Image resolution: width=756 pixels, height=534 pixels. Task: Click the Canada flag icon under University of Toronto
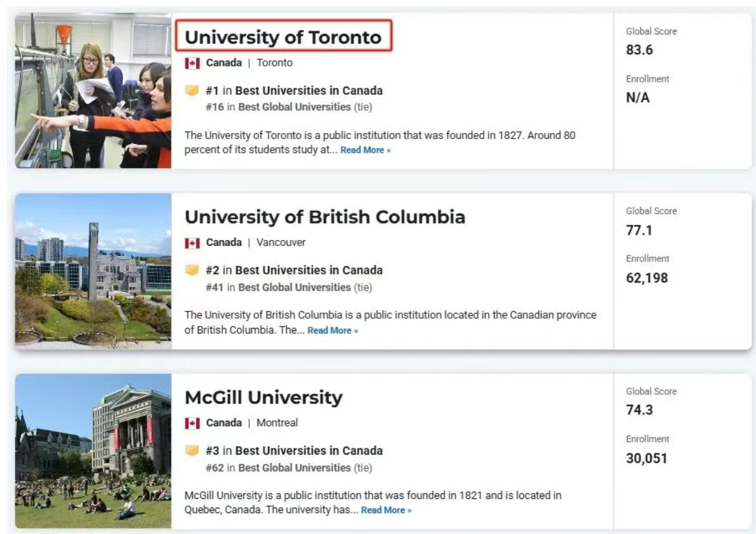click(192, 63)
